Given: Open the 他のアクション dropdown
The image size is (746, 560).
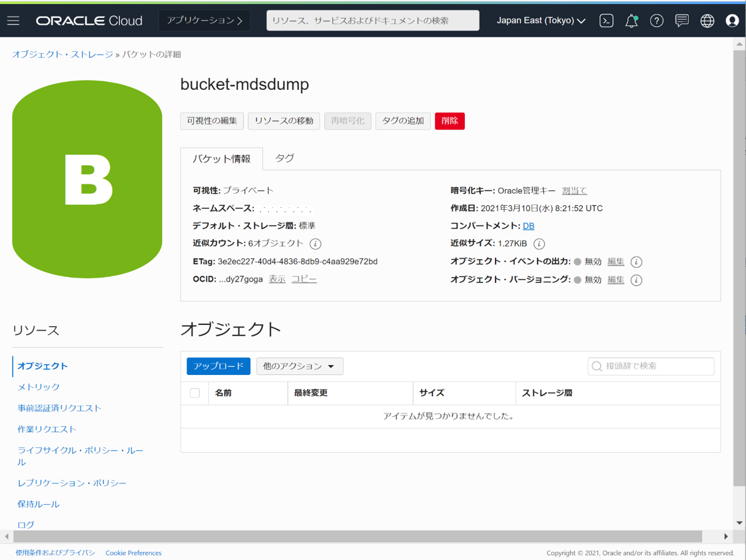Looking at the screenshot, I should (x=300, y=366).
